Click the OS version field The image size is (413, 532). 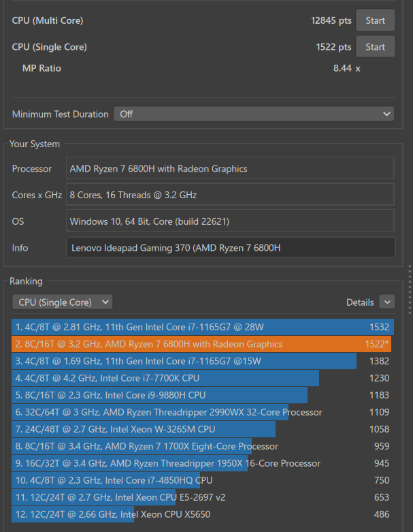230,221
